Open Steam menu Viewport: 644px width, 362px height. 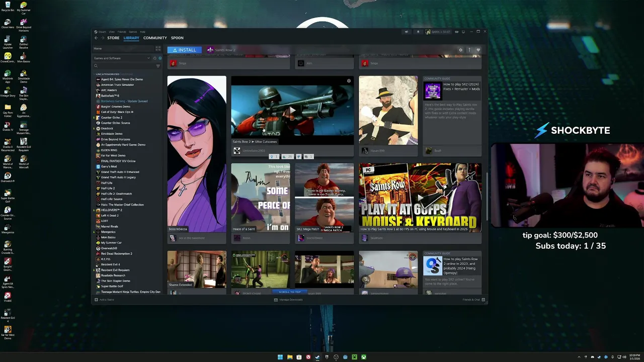click(x=102, y=32)
